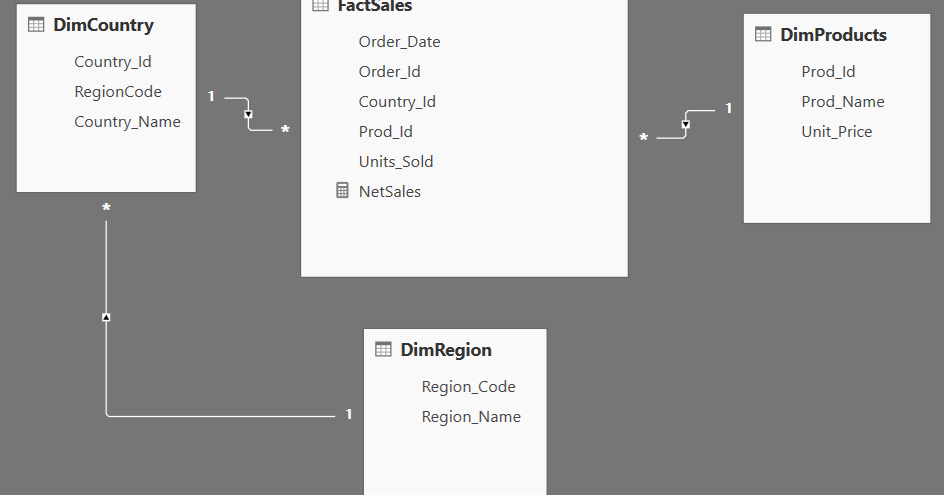Select the Country_Id field in DimCountry
This screenshot has height=495, width=944.
click(x=113, y=61)
